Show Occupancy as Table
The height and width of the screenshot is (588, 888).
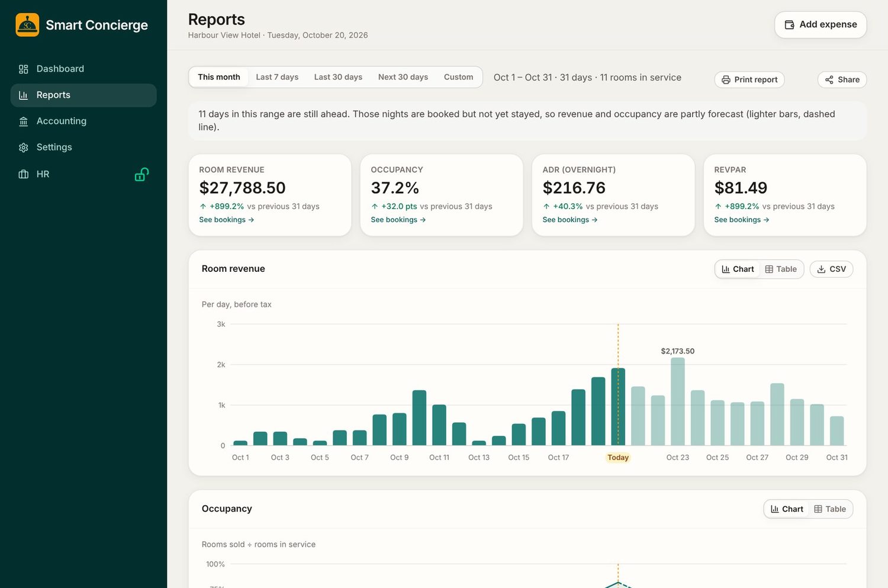coord(830,509)
